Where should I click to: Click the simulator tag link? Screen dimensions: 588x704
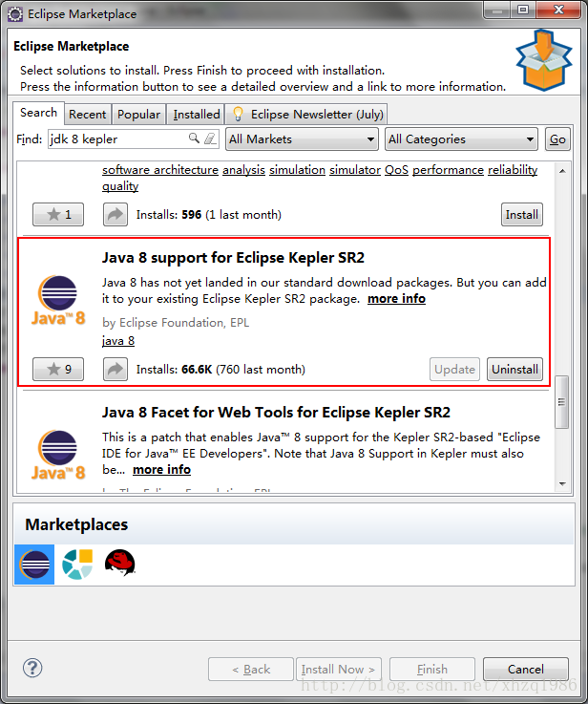click(355, 170)
